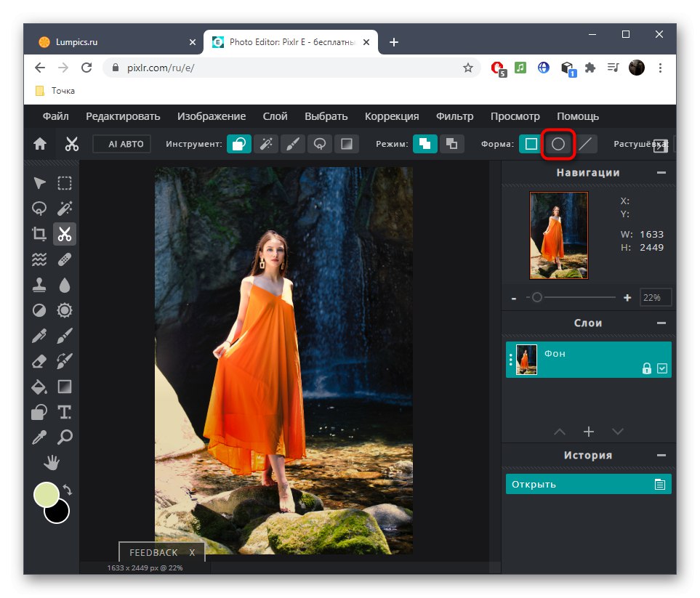The width and height of the screenshot is (700, 598).
Task: Select the Crop tool in left toolbar
Action: [x=39, y=234]
